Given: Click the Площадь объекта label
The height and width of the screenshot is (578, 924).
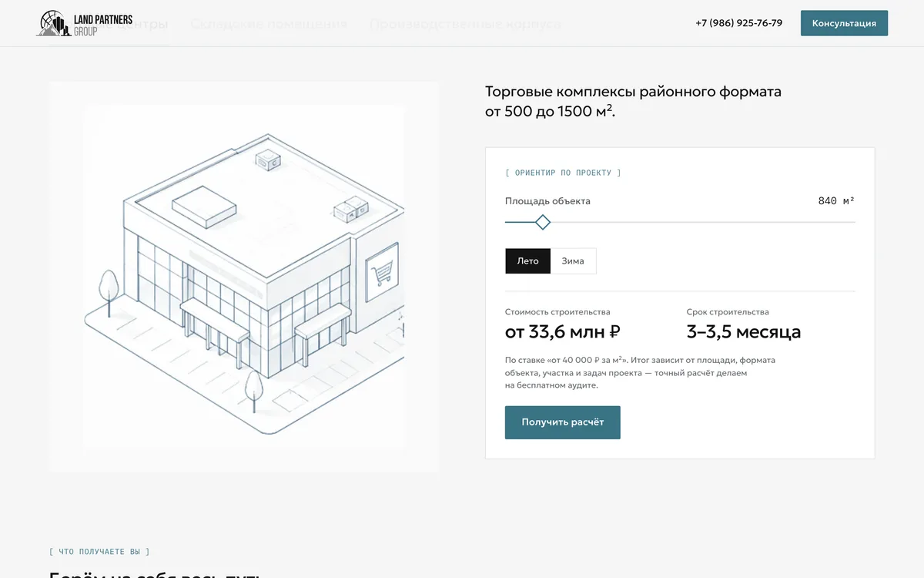Looking at the screenshot, I should pos(547,201).
